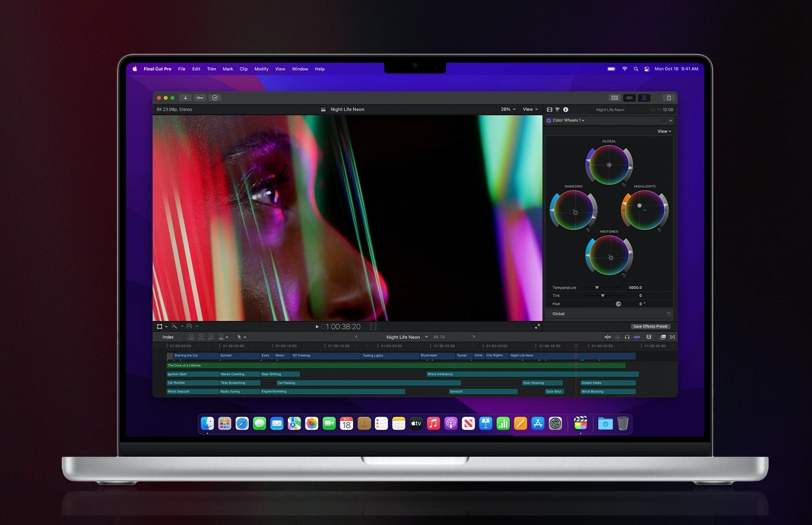This screenshot has width=812, height=525.
Task: Enter full screen viewer with expand arrows
Action: click(537, 326)
